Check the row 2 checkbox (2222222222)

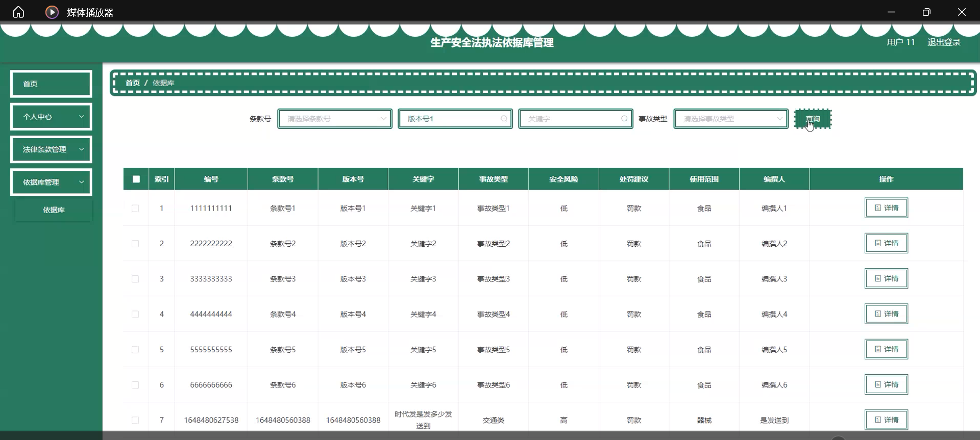click(135, 244)
